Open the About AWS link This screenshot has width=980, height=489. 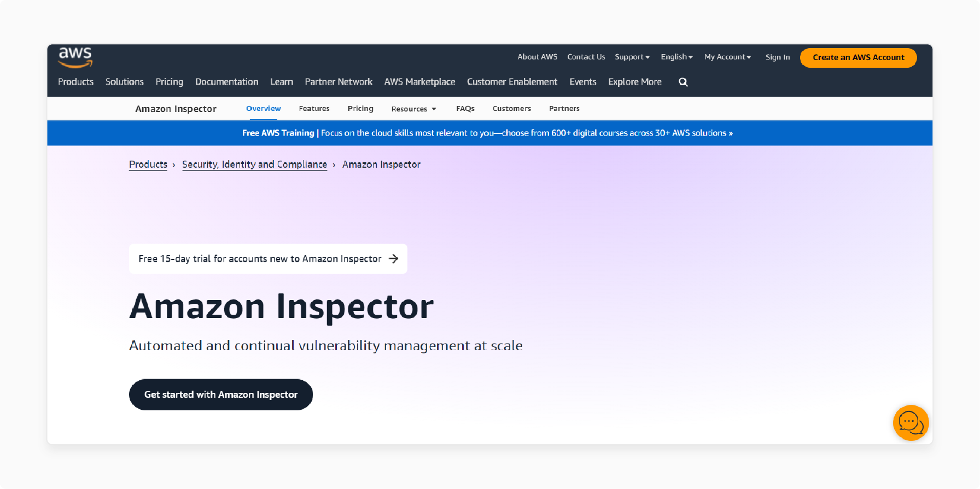[x=538, y=57]
